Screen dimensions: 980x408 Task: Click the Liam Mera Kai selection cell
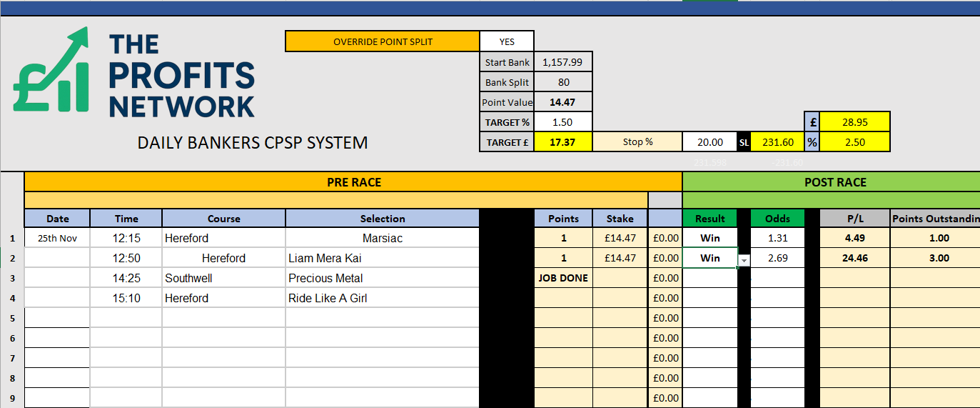tap(382, 258)
